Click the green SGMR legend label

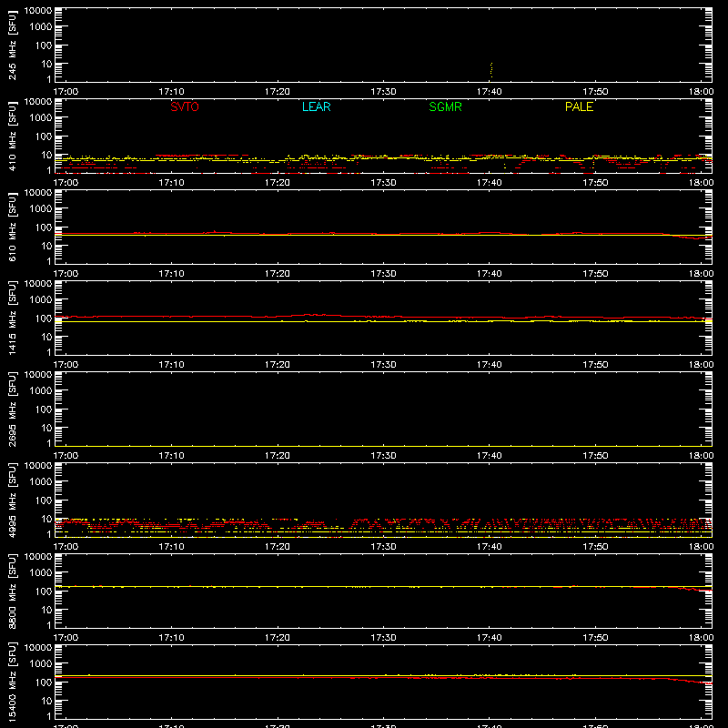pos(445,106)
